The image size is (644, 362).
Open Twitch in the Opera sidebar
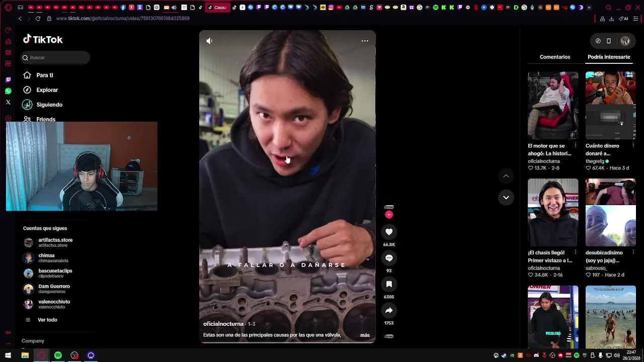pyautogui.click(x=8, y=80)
